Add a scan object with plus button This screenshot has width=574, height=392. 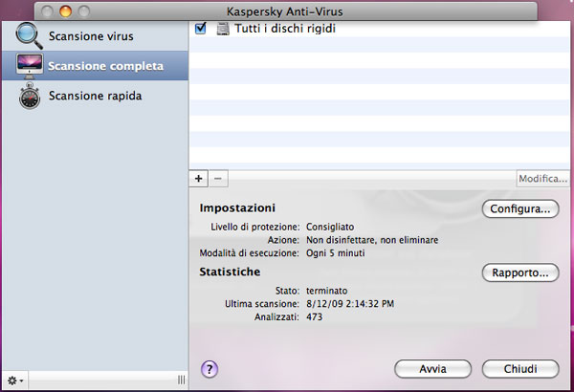click(199, 179)
